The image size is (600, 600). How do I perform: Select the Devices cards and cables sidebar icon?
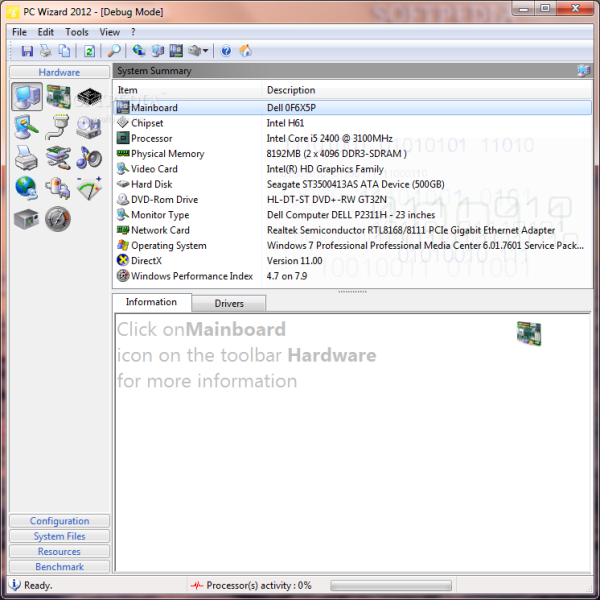58,157
